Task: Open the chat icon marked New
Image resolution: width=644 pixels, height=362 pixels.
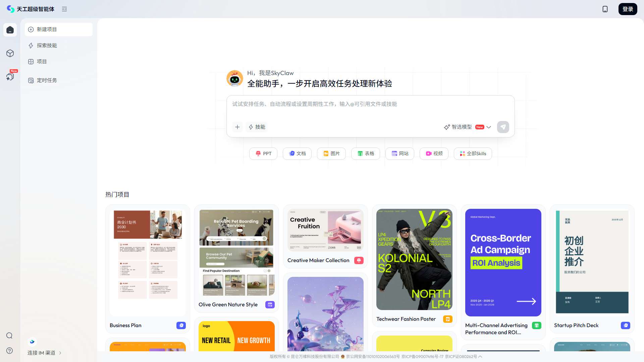Action: pos(10,76)
